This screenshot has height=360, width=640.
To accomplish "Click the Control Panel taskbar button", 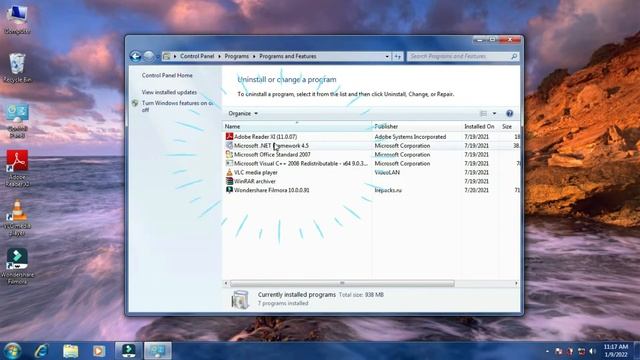I will click(x=158, y=351).
